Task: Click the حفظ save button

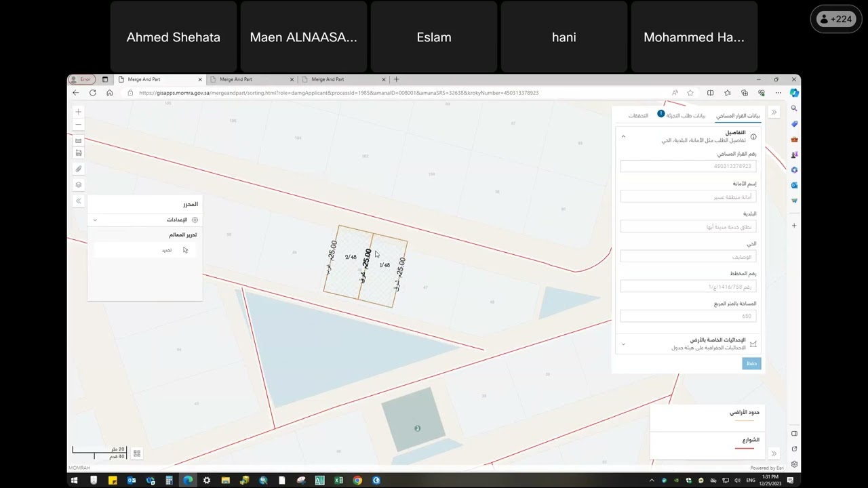Action: click(751, 364)
